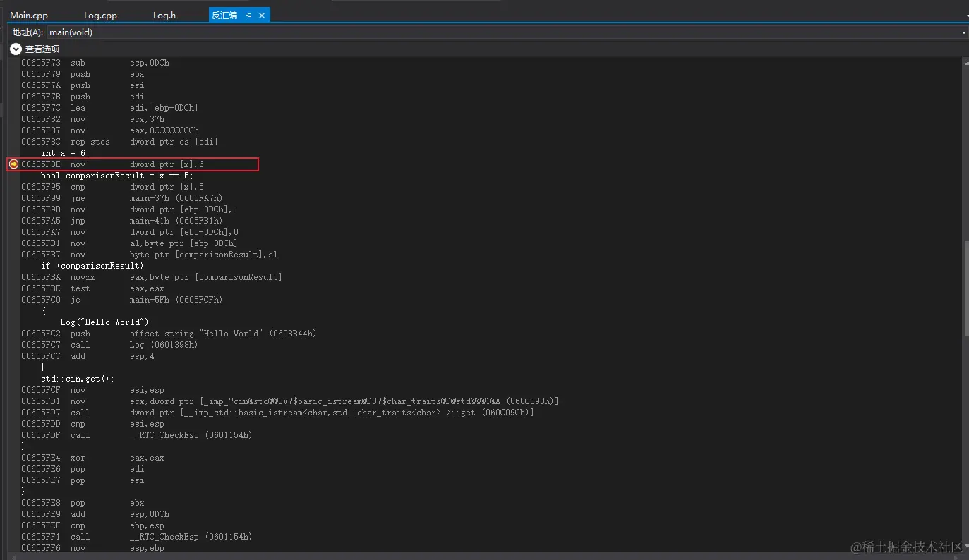The image size is (969, 560).
Task: Click push offset string line at 00605FC2
Action: (x=169, y=334)
